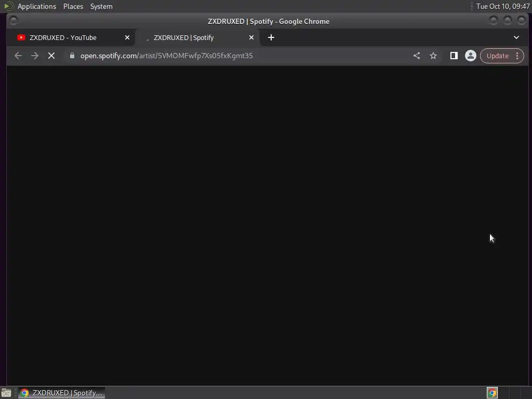Open the System menu

[x=101, y=6]
